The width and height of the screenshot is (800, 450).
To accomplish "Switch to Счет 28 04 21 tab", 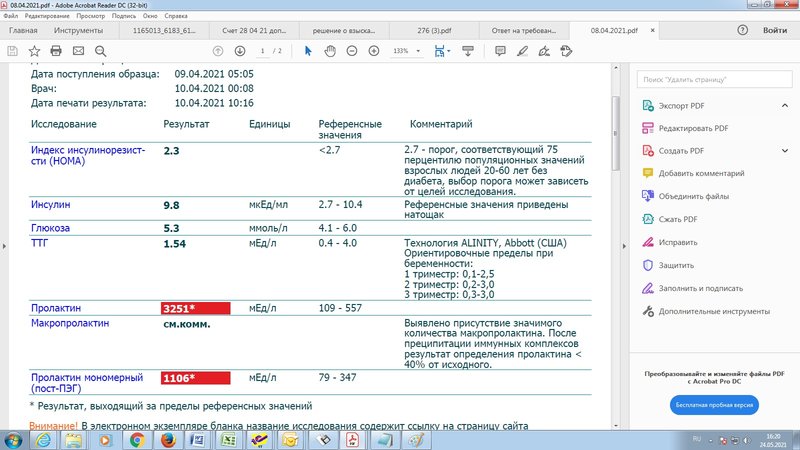I will (x=254, y=30).
